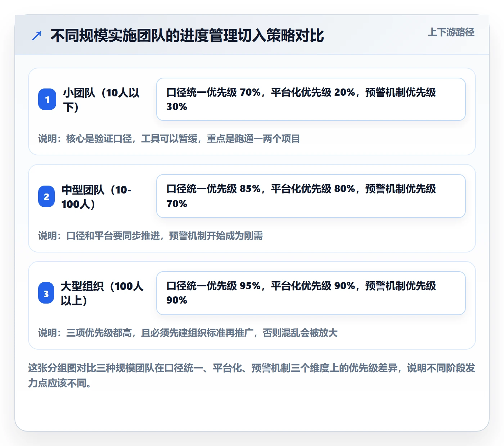The image size is (504, 446).
Task: Click the number 1 badge for 小团队
Action: pyautogui.click(x=47, y=99)
